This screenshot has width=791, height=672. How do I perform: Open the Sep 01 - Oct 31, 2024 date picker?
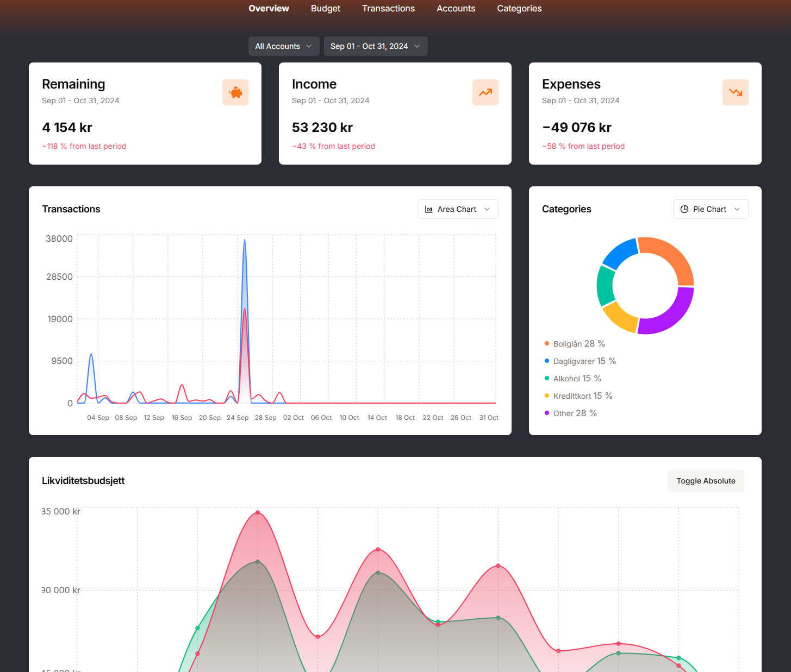tap(375, 46)
